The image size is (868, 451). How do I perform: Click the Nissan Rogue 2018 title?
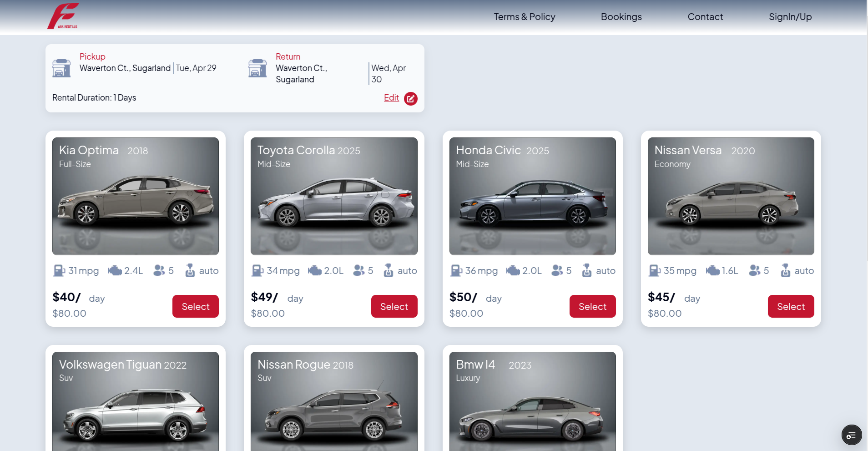click(x=305, y=365)
